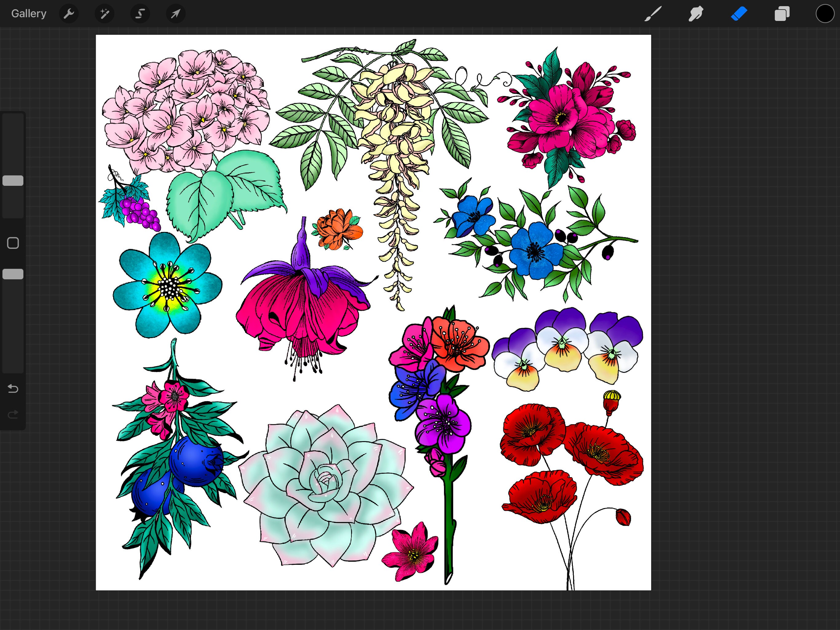Select the Eraser tool
The image size is (840, 630).
tap(739, 14)
